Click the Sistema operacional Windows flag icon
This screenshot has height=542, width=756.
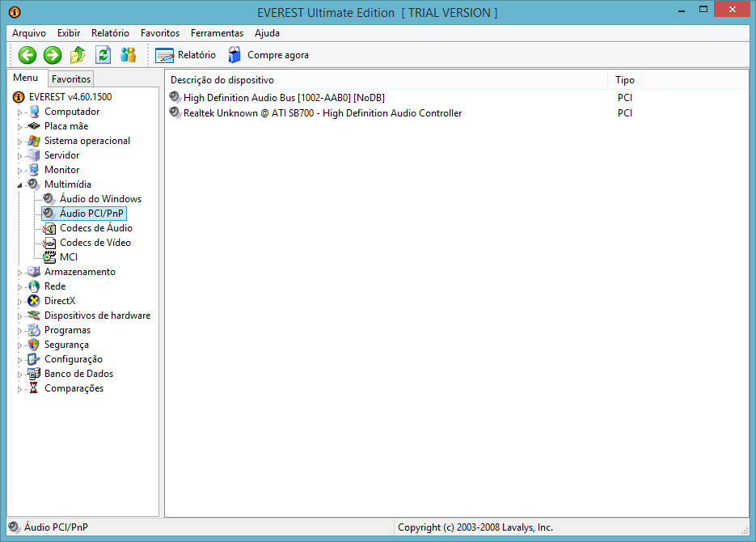(x=34, y=141)
